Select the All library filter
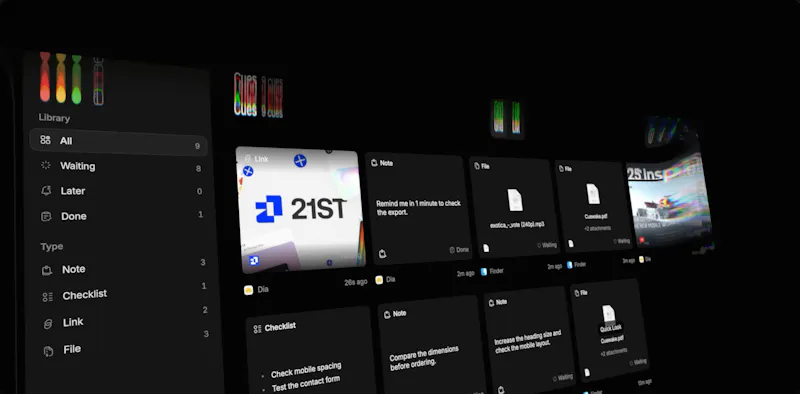Viewport: 800px width, 394px height. (118, 142)
